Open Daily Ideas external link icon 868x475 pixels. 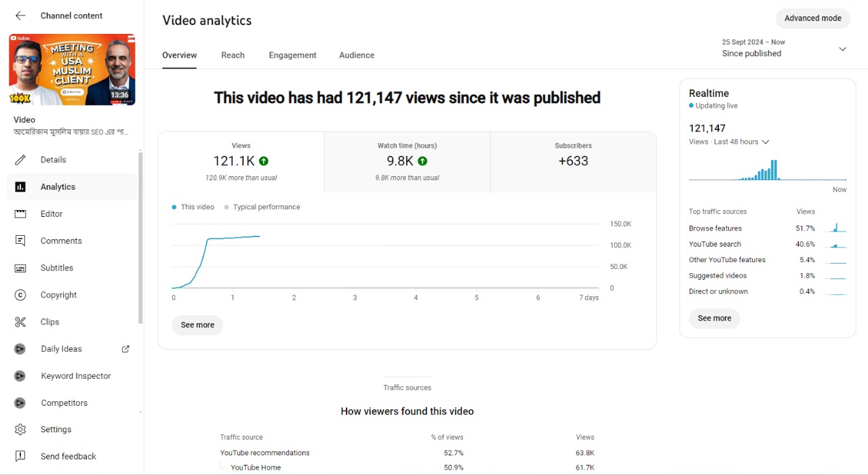click(x=125, y=349)
